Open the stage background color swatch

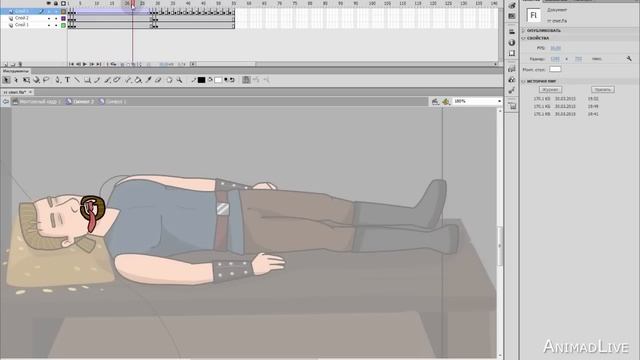point(555,69)
